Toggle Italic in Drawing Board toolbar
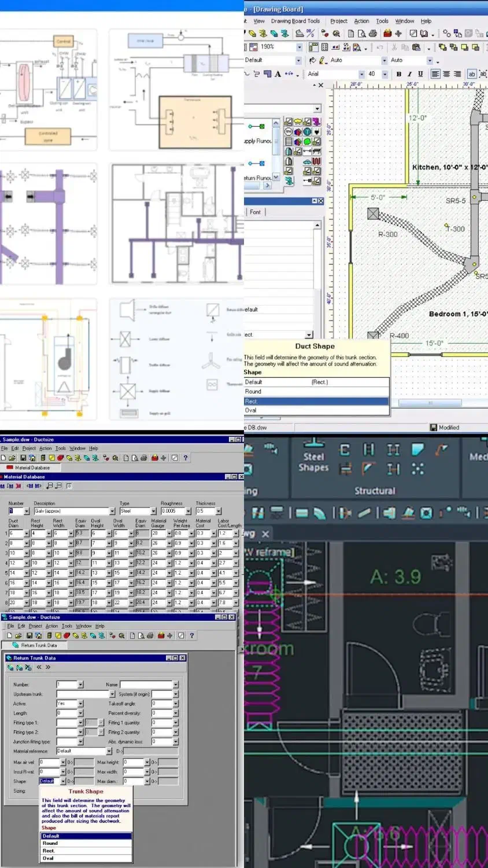This screenshot has width=488, height=868. click(x=409, y=74)
